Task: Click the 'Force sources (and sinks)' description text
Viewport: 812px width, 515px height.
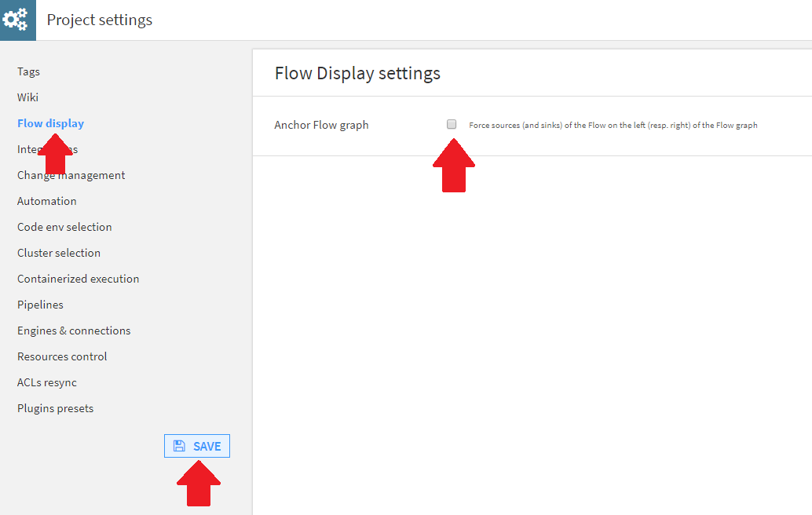Action: tap(613, 125)
